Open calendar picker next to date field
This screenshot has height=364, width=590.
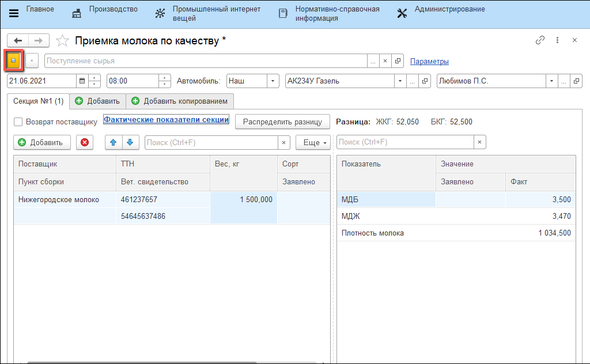[x=82, y=81]
